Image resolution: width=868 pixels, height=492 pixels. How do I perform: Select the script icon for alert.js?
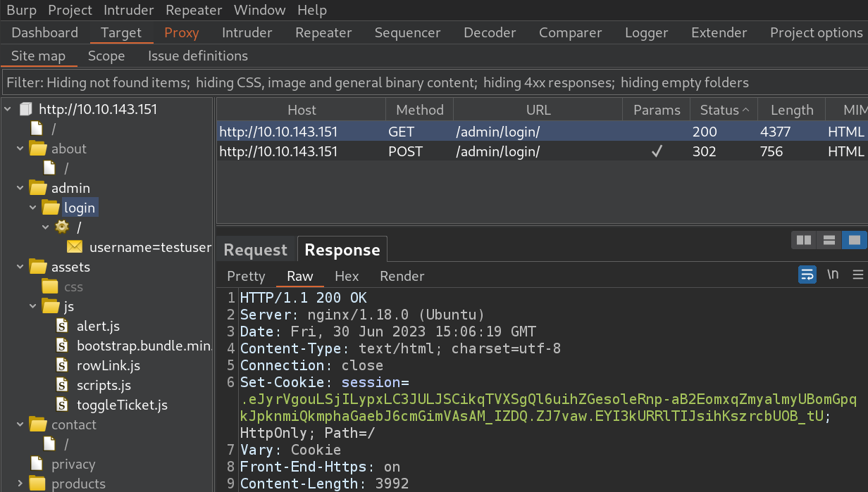[63, 326]
